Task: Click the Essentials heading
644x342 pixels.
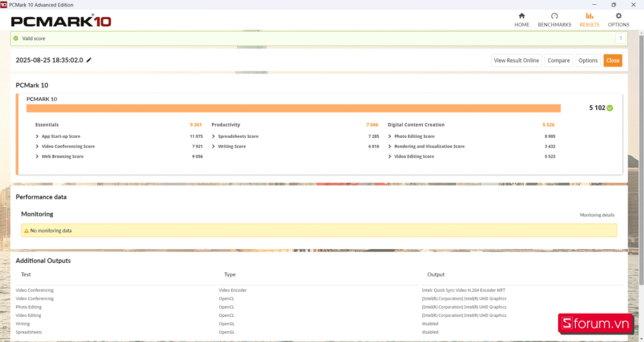Action: 47,125
